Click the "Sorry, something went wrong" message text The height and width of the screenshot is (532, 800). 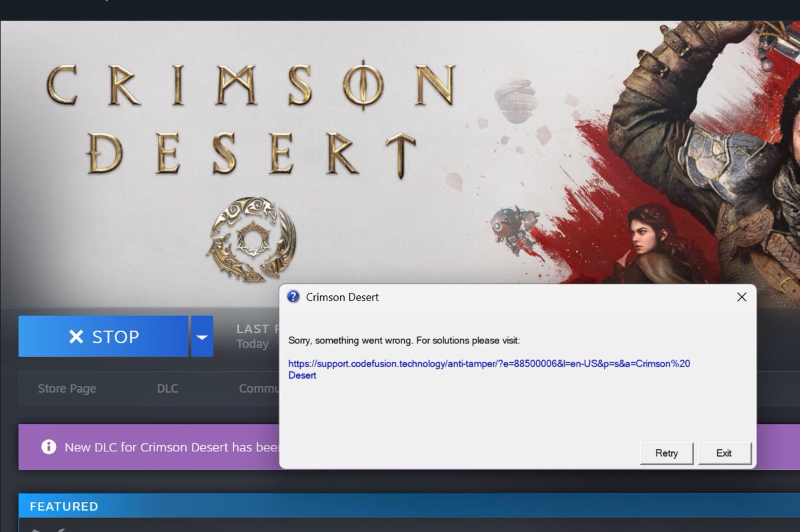(x=404, y=341)
